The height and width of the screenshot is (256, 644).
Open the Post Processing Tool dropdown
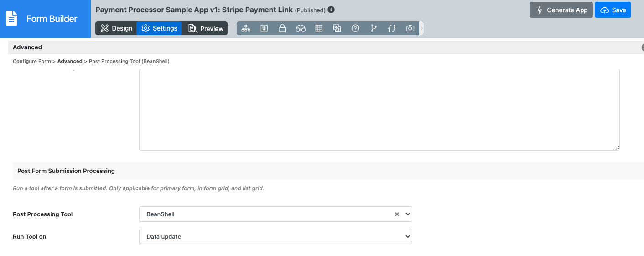(x=275, y=214)
